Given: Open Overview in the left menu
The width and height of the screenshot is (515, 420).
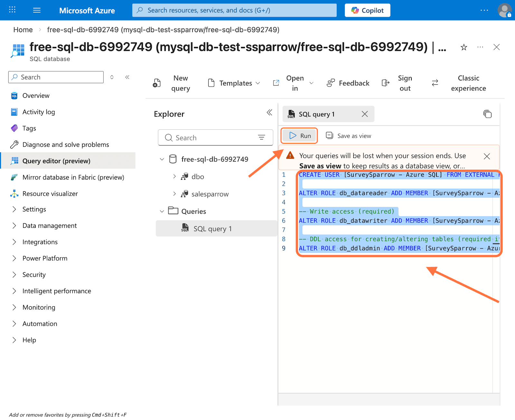Looking at the screenshot, I should (36, 96).
